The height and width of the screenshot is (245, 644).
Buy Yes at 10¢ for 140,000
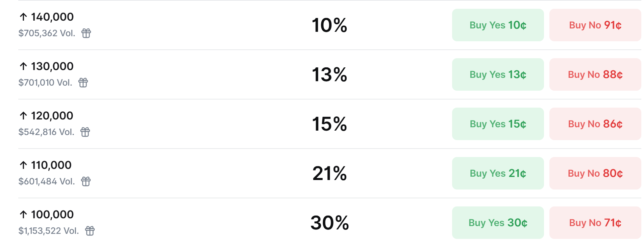tap(498, 25)
